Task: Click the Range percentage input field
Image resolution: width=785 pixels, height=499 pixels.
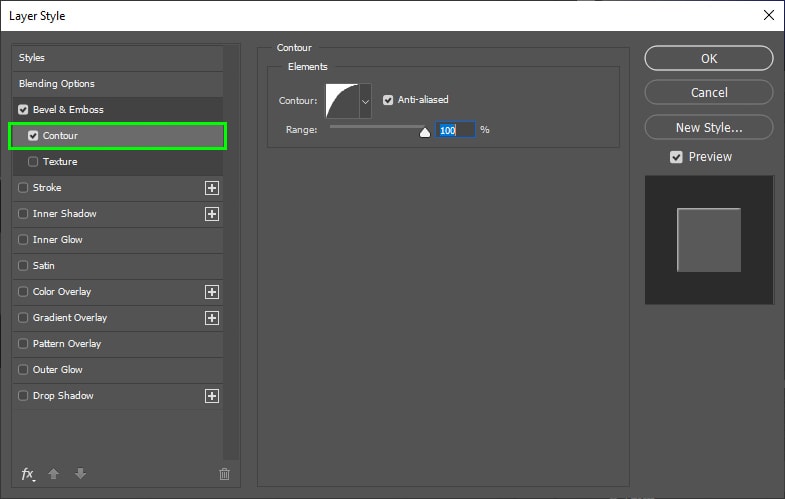Action: (x=455, y=130)
